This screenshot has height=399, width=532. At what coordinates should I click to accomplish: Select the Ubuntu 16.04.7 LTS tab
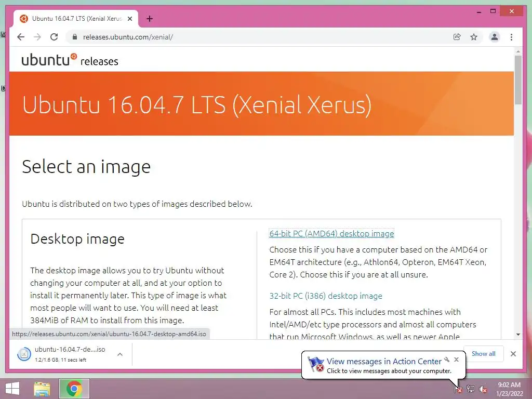pos(76,19)
